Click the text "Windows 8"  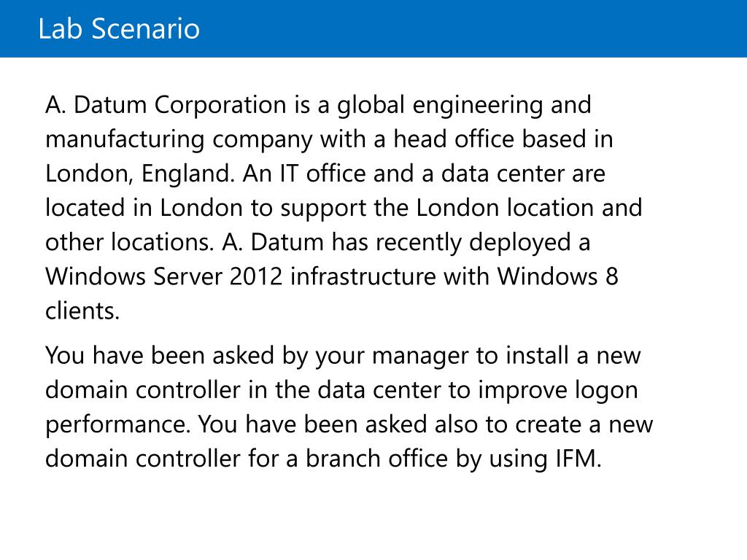click(558, 277)
